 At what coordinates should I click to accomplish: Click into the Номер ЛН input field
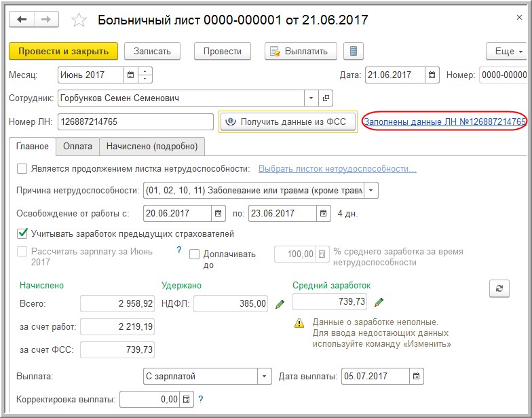click(x=136, y=121)
